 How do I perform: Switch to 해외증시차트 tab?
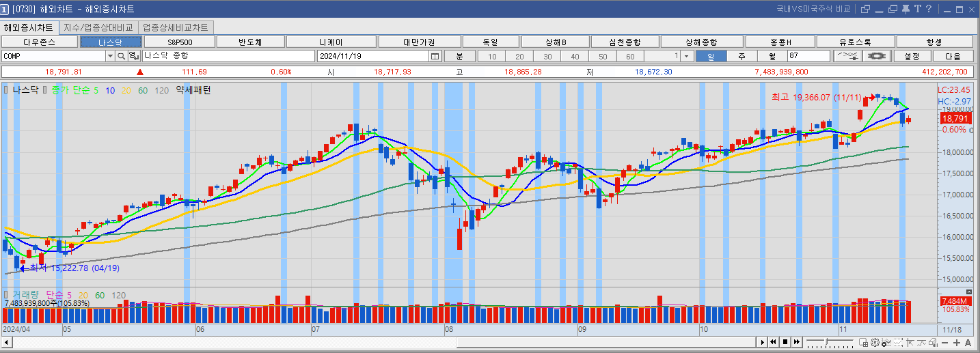29,27
